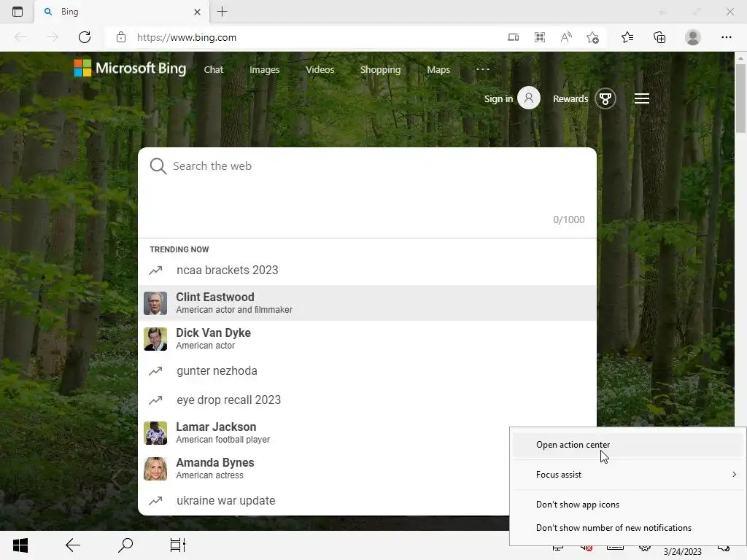
Task: Refresh the current page
Action: [x=85, y=37]
